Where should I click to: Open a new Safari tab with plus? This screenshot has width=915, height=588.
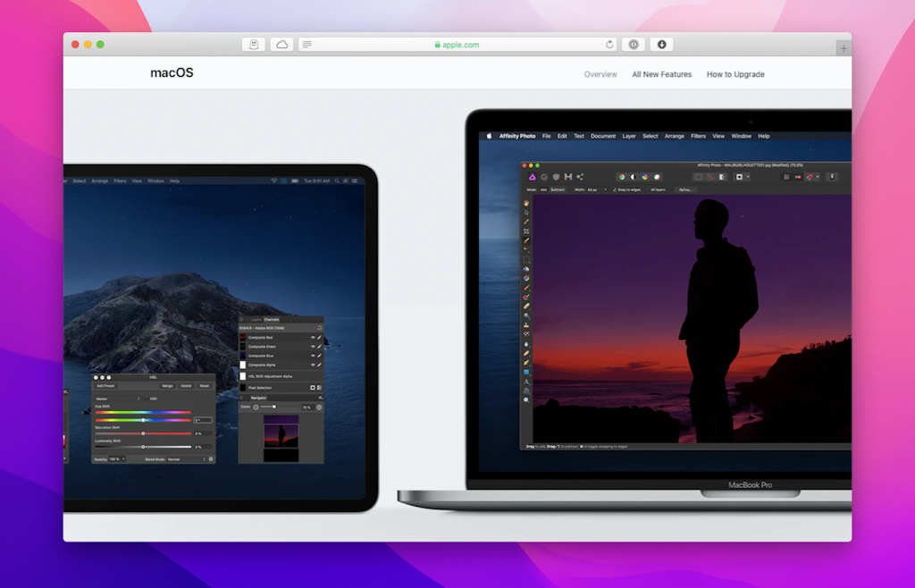click(843, 49)
